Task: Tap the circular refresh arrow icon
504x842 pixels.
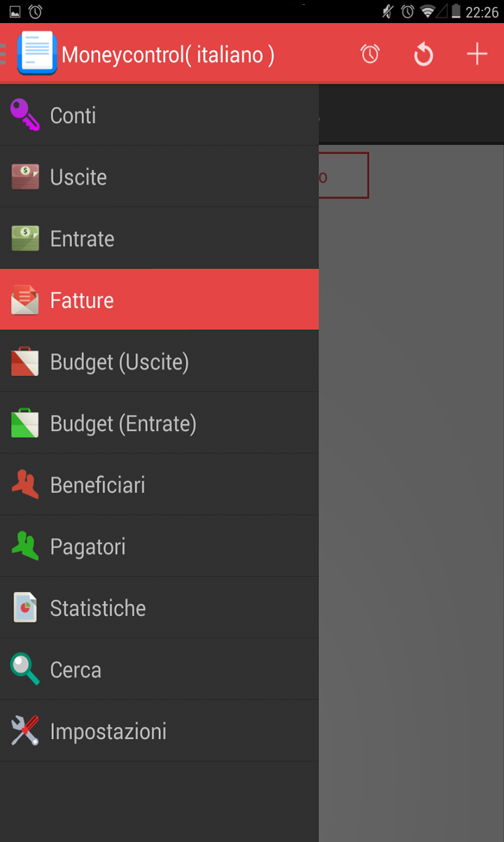Action: tap(423, 54)
